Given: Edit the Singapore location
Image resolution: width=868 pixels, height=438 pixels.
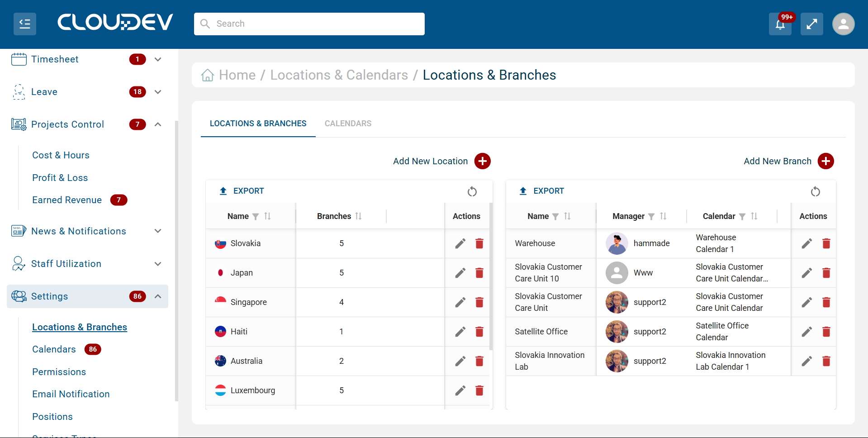Looking at the screenshot, I should pyautogui.click(x=460, y=302).
